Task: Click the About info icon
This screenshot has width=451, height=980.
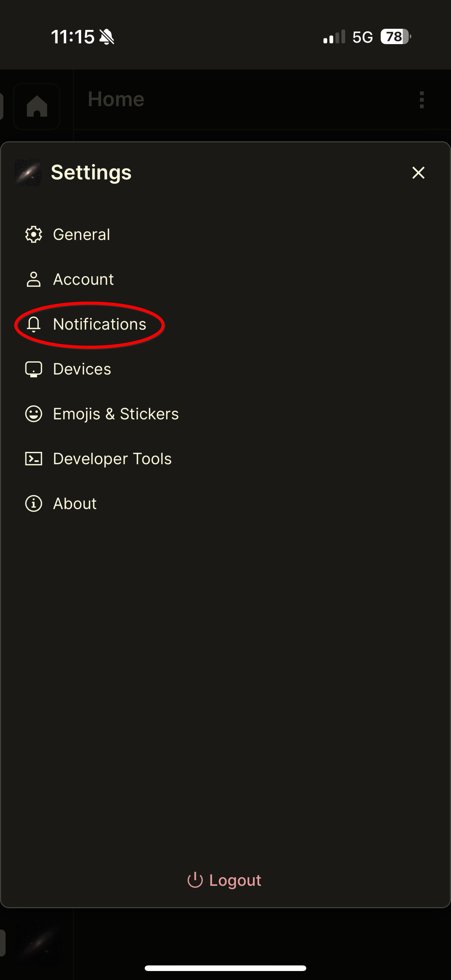Action: (x=33, y=504)
